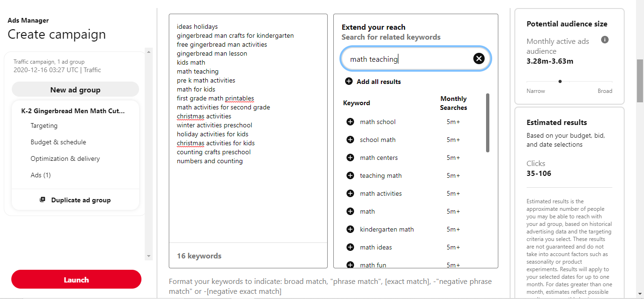
Task: Add the 'math school' keyword plus icon
Action: pyautogui.click(x=350, y=122)
